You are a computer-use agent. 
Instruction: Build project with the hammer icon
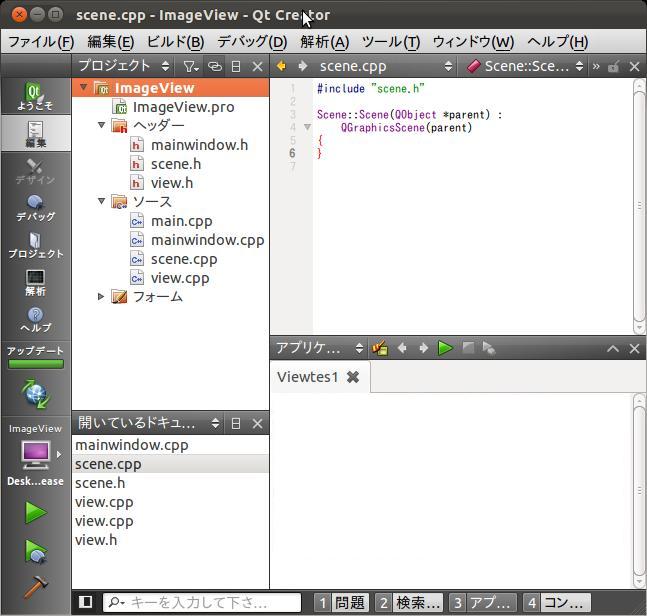coord(35,587)
